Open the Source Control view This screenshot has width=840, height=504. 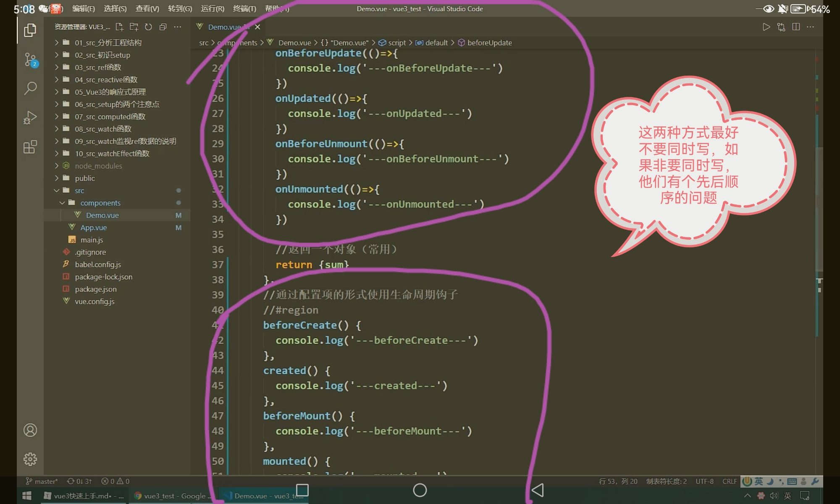(30, 59)
